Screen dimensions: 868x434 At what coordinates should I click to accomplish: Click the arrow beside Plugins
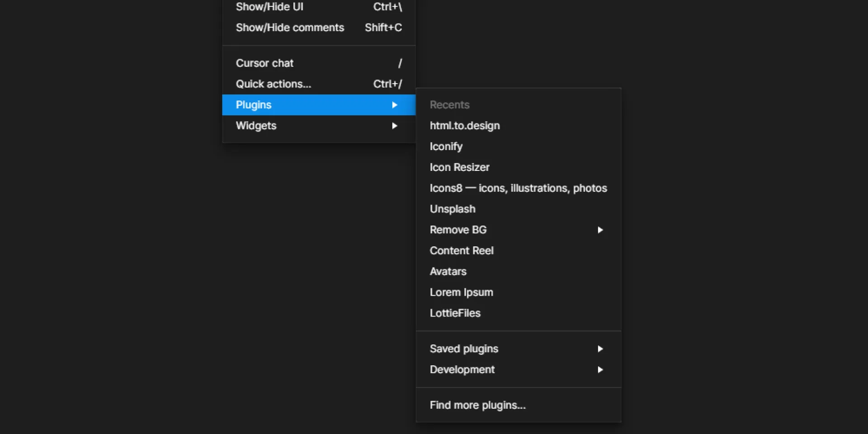pyautogui.click(x=395, y=105)
